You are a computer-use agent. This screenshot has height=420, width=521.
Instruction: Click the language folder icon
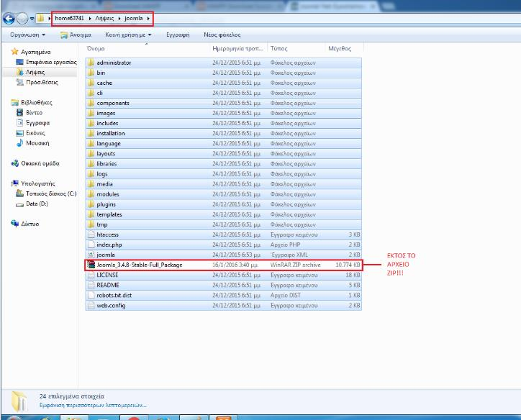91,143
